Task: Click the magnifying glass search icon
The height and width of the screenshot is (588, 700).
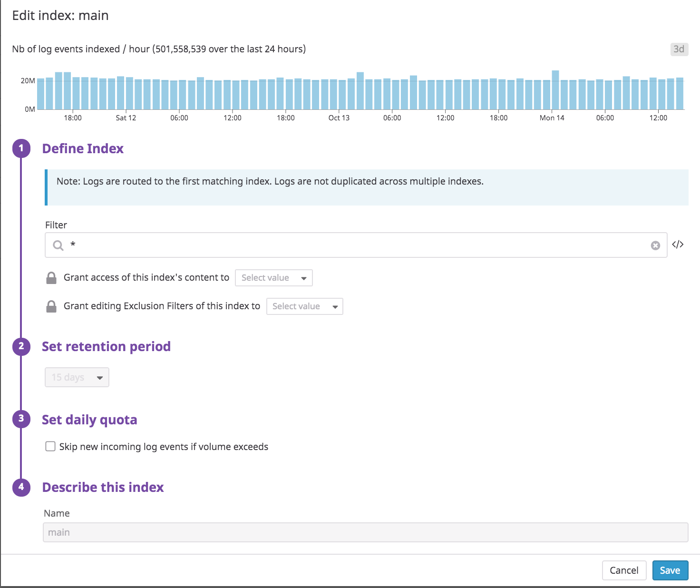Action: point(58,245)
